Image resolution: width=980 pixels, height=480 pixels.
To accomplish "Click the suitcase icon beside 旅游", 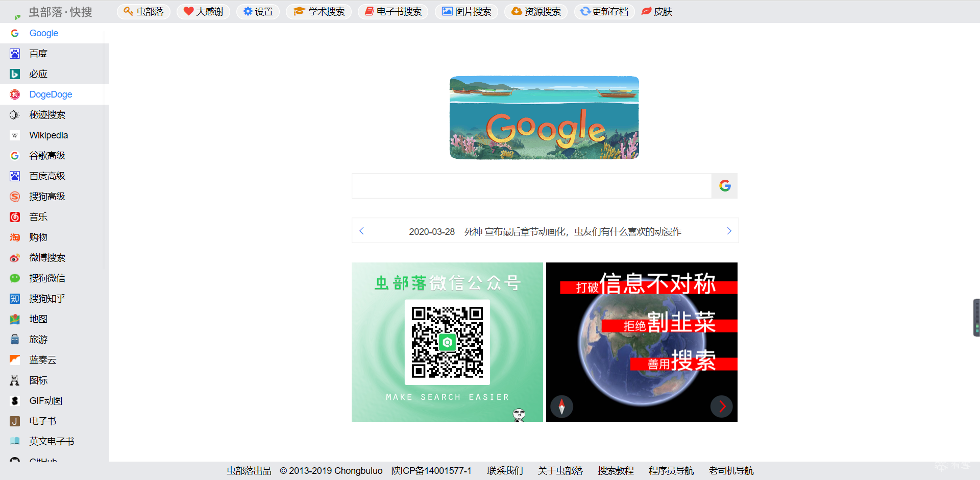I will (15, 340).
